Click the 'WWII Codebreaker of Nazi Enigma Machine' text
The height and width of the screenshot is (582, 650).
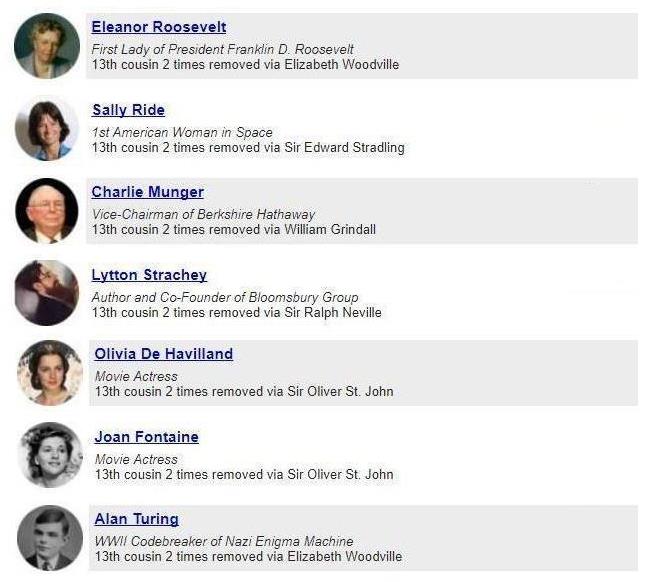click(224, 541)
